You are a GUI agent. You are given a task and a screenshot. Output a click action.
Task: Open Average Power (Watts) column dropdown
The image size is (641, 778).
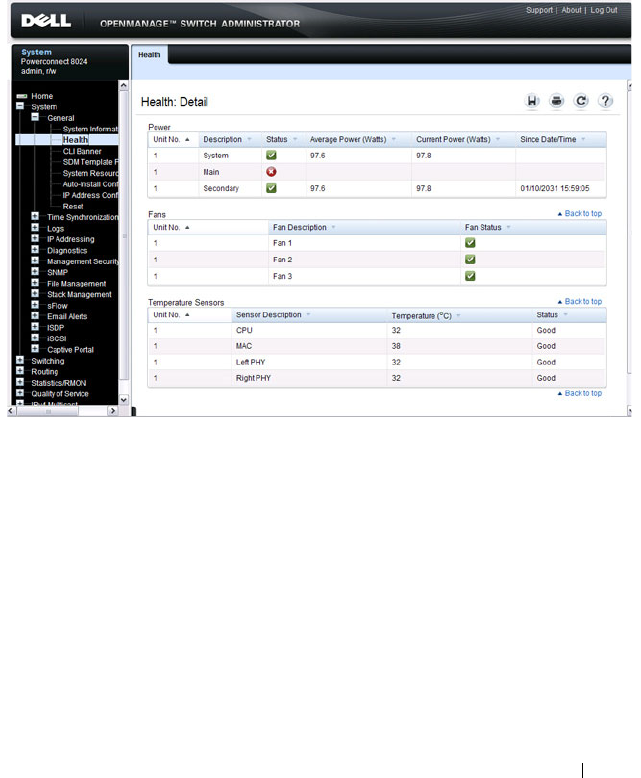[x=394, y=139]
